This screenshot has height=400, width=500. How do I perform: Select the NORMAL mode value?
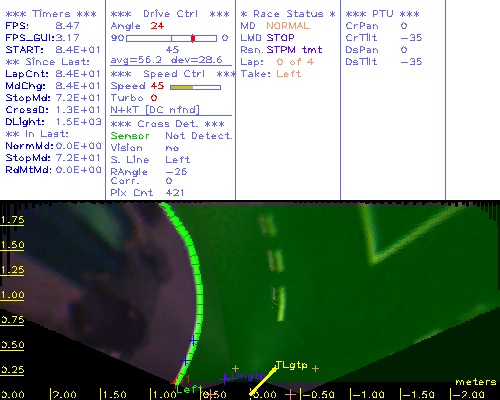[x=288, y=26]
